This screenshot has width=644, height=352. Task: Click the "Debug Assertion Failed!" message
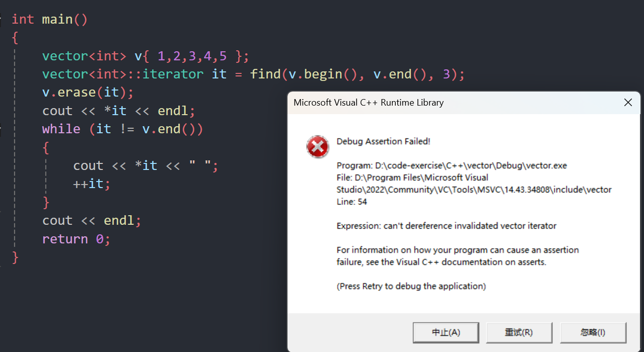point(383,141)
